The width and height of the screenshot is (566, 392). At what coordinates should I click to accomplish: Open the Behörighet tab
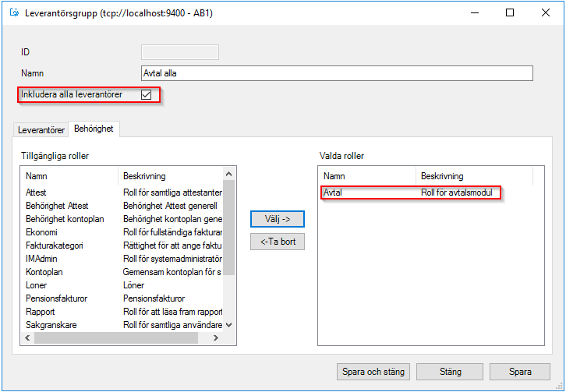pos(94,129)
